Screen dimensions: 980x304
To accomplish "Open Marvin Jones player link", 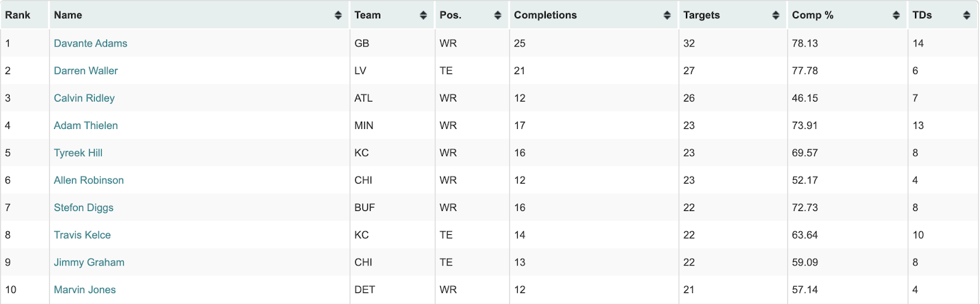I will click(85, 290).
